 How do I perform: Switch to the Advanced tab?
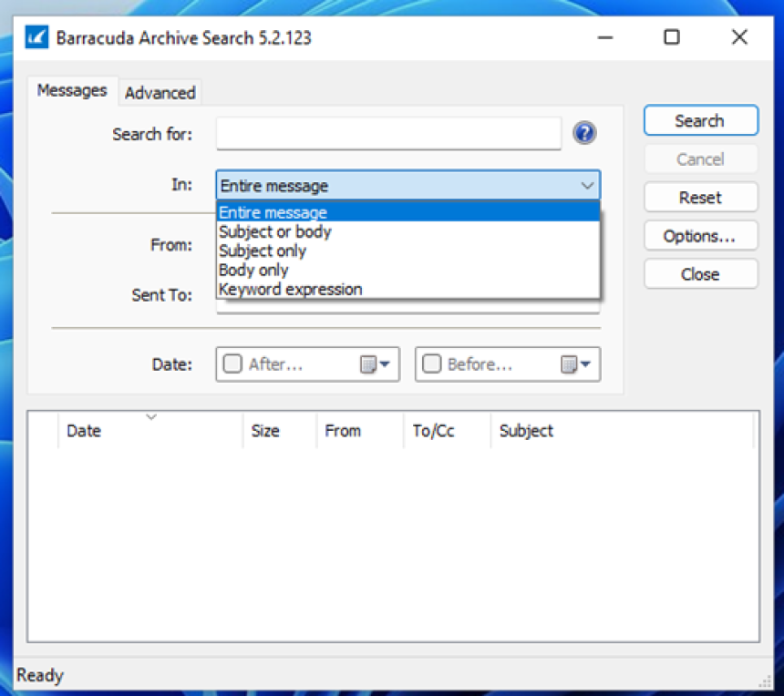pyautogui.click(x=160, y=92)
